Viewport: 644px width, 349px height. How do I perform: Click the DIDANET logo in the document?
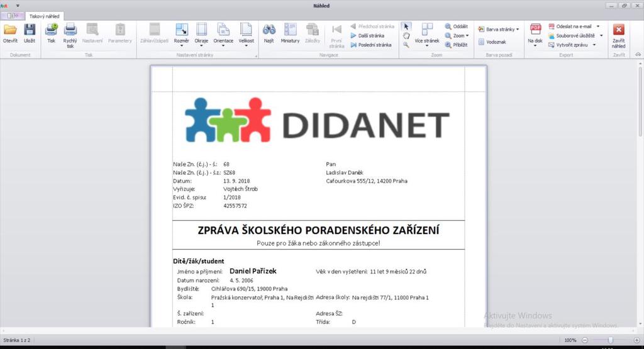317,120
